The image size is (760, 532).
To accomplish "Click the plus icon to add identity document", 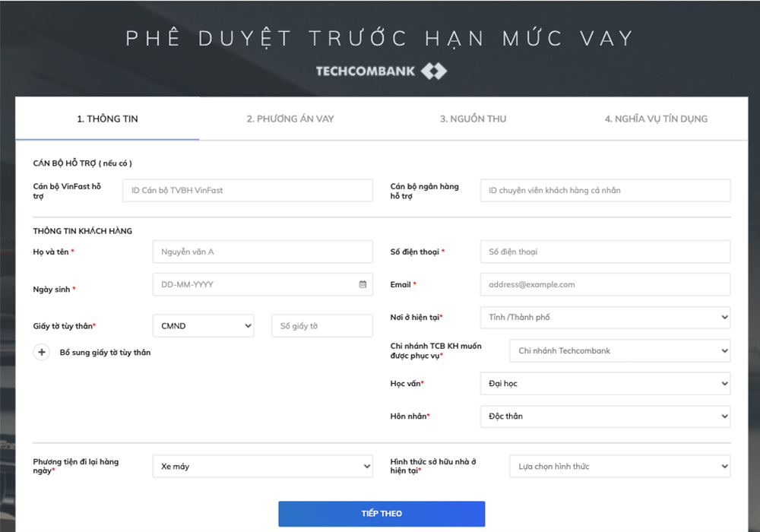I will [x=42, y=352].
